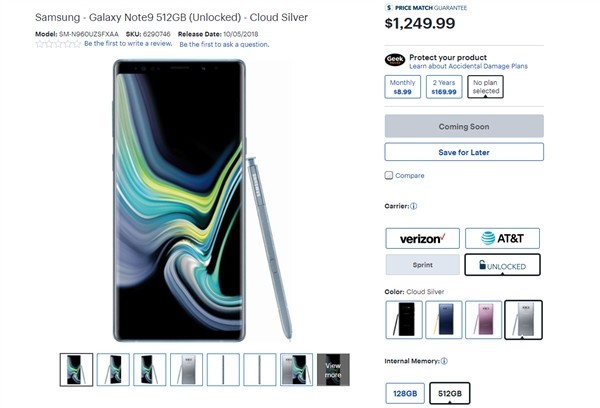The height and width of the screenshot is (408, 600).
Task: Open the View more thumbnails tile
Action: coord(334,369)
